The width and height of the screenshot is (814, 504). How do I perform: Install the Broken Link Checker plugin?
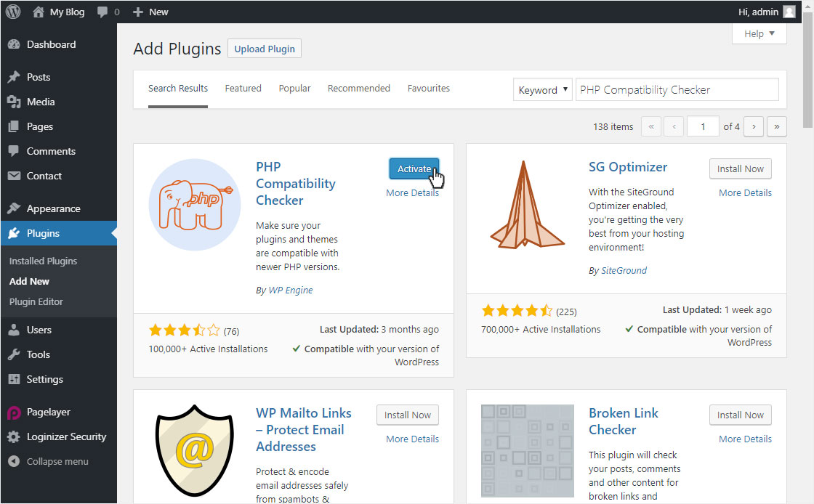pyautogui.click(x=741, y=415)
